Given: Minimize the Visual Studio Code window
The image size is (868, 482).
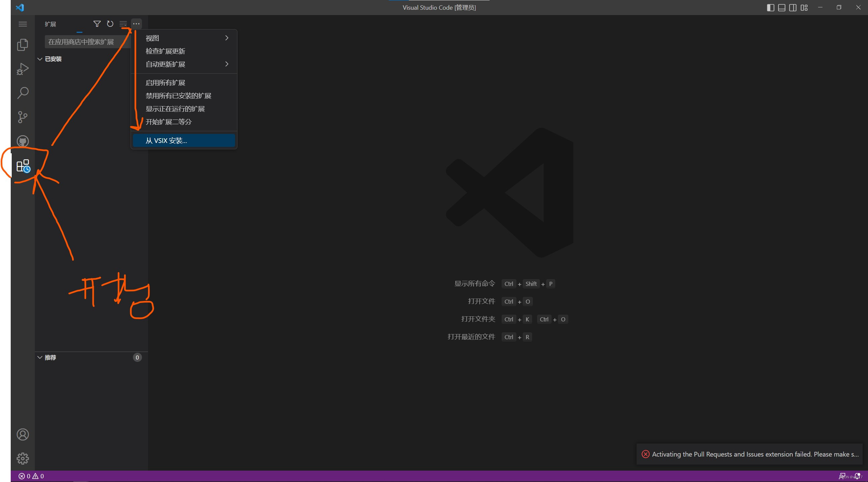Looking at the screenshot, I should coord(820,7).
